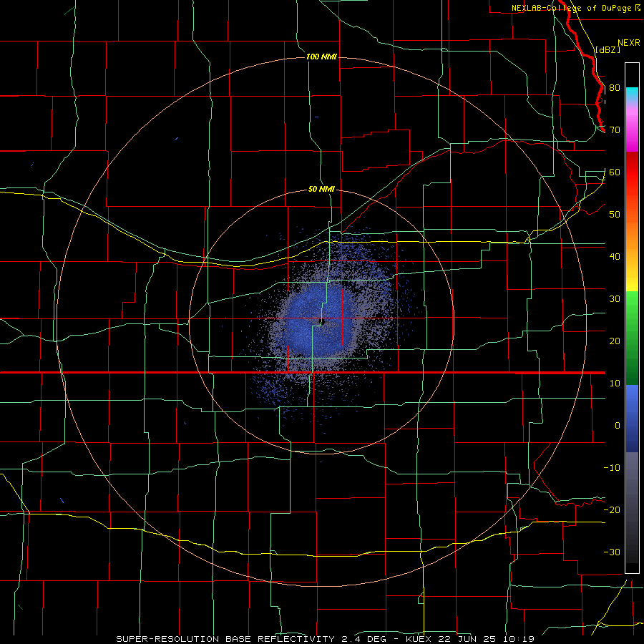Click the blue reflectivity echo core near radar
Screen dimensions: 644x644
coord(321,321)
